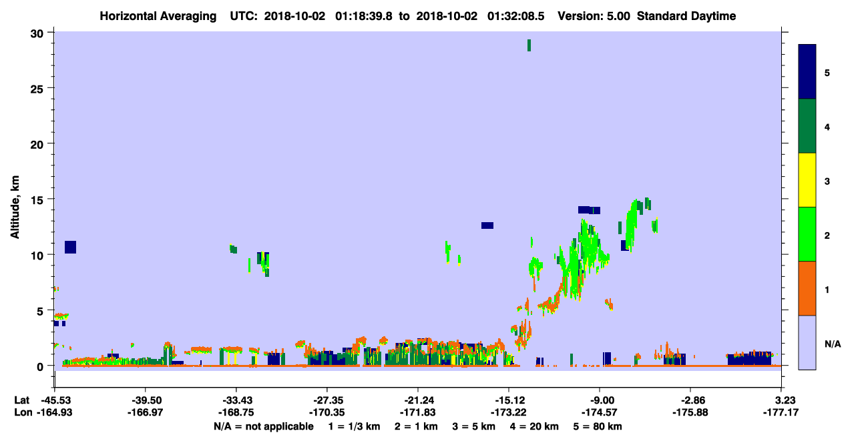Click the dark blue feature block near 10.5 km altitude
Image resolution: width=868 pixels, height=445 pixels.
coord(70,247)
